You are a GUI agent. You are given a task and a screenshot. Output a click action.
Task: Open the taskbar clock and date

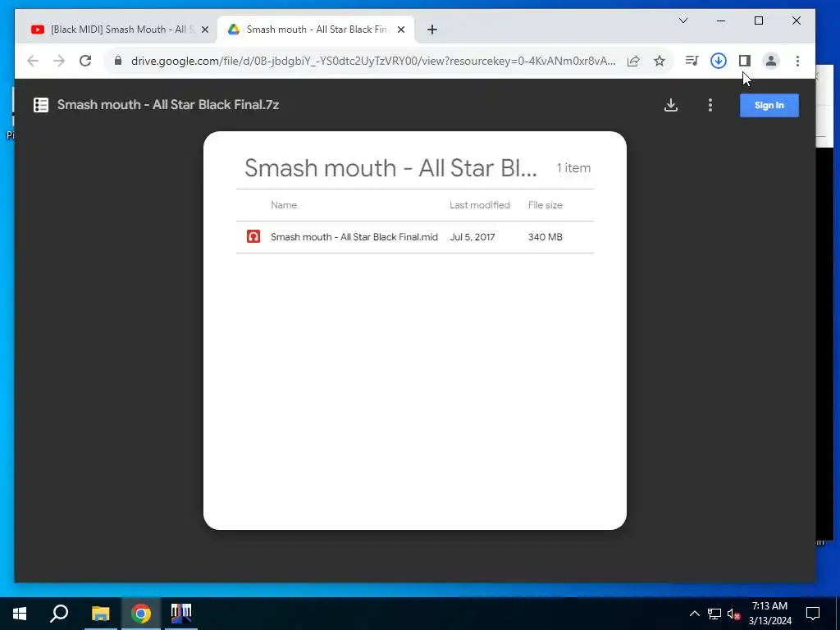(769, 614)
